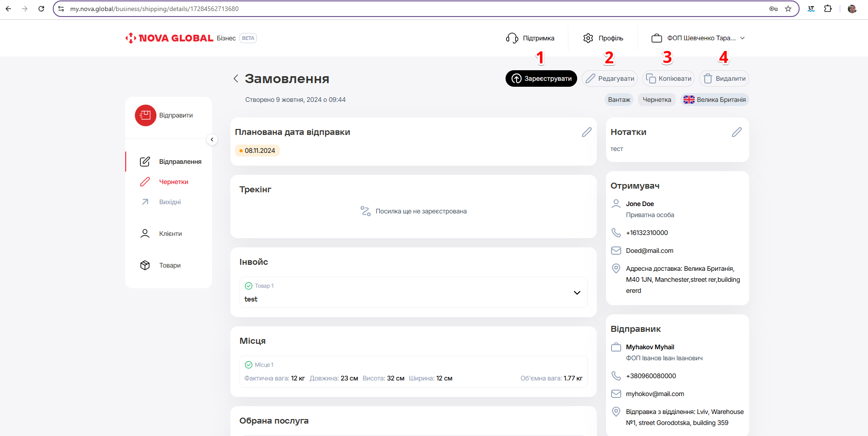Open browser extensions puzzle icon
The image size is (868, 436).
(x=828, y=9)
